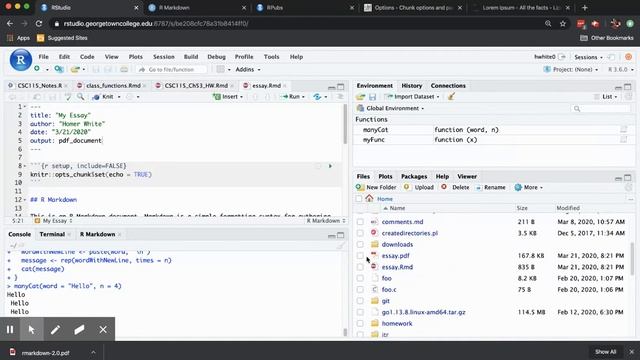View manyCat function source icon

pos(623,130)
